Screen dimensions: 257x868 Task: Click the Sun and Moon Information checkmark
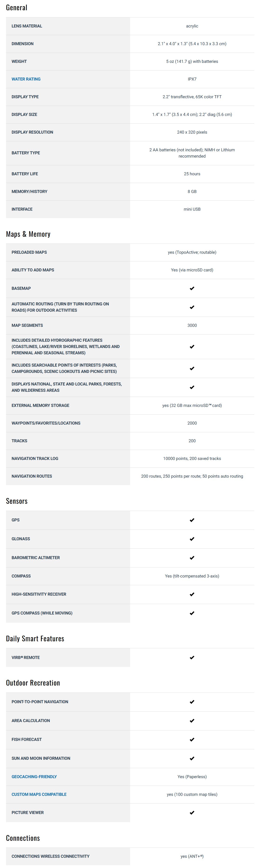(192, 758)
